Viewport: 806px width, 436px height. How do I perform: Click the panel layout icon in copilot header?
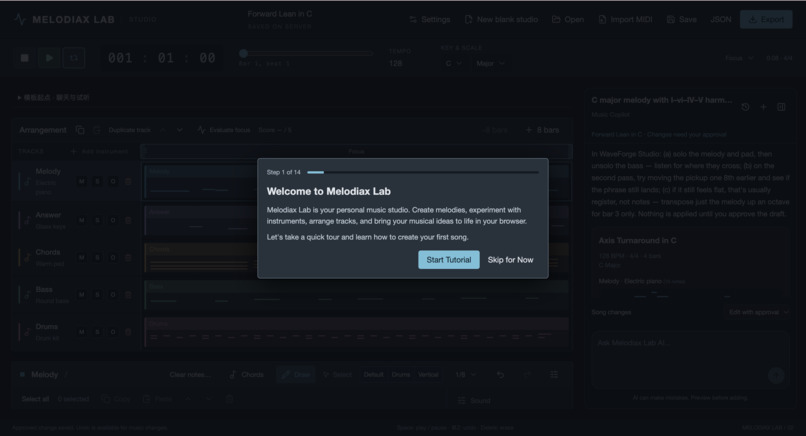click(x=781, y=107)
